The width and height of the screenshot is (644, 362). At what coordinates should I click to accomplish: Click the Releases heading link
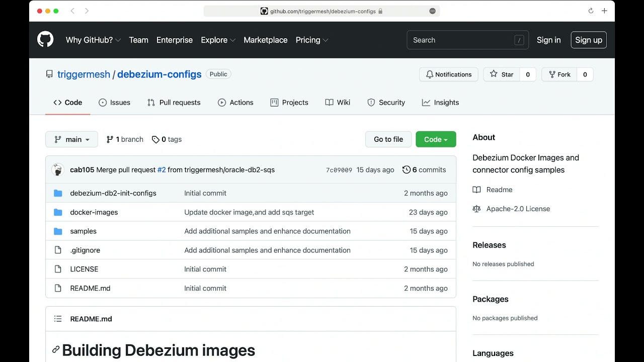tap(489, 245)
